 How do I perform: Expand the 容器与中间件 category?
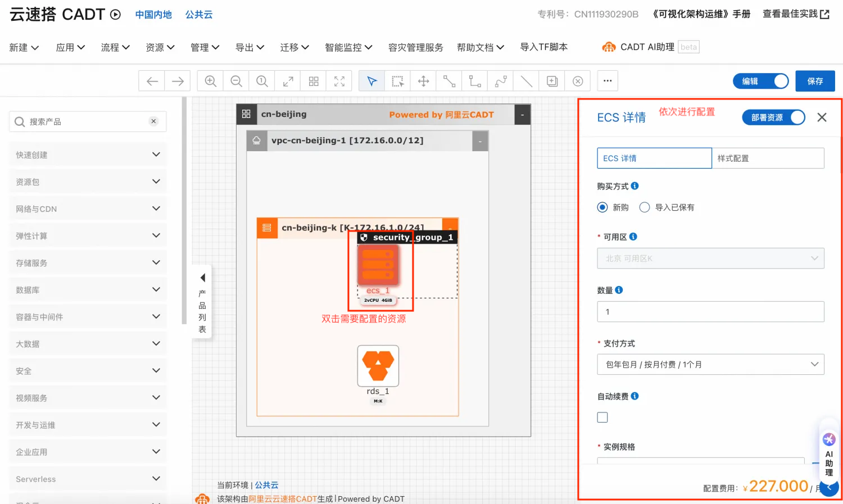click(x=88, y=316)
